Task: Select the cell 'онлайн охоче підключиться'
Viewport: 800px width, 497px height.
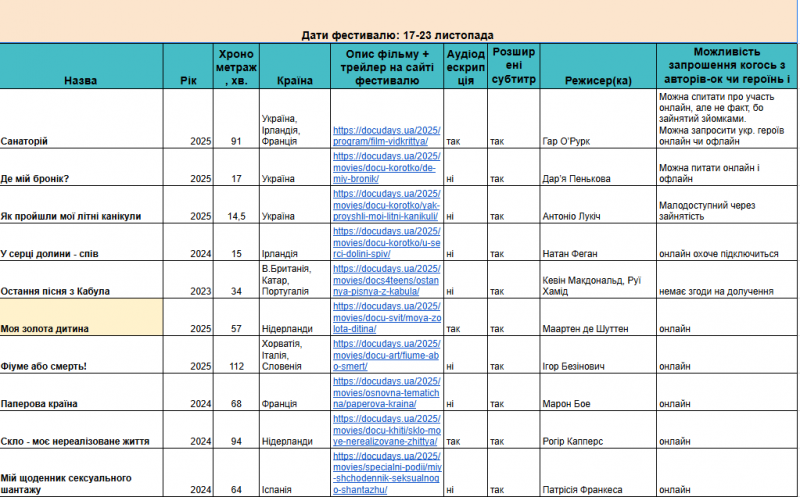Action: pos(727,242)
